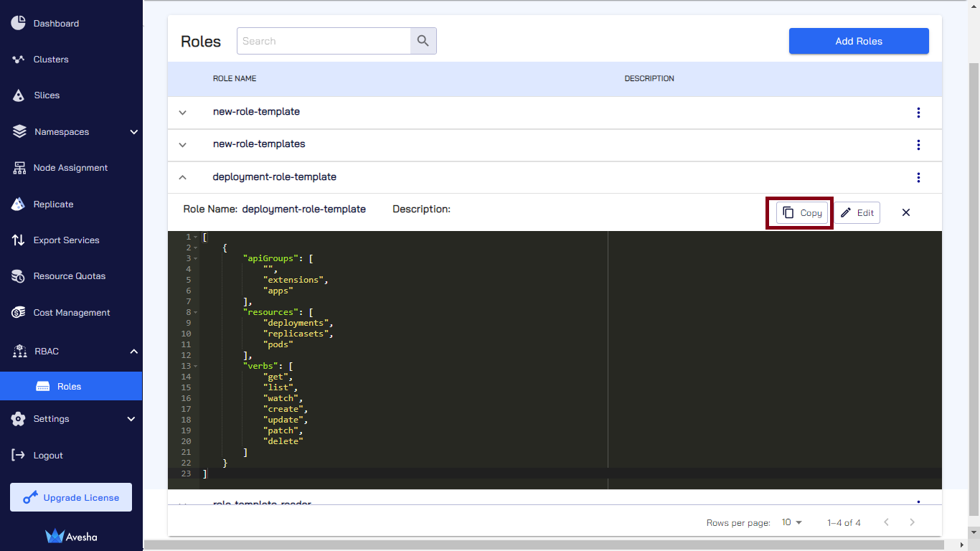Select Roles under RBAC
980x551 pixels.
tap(71, 386)
